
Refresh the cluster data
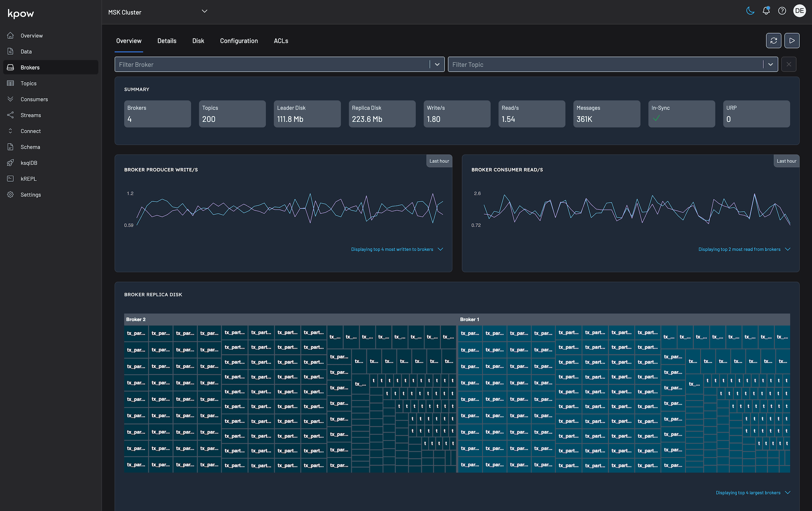pos(774,40)
